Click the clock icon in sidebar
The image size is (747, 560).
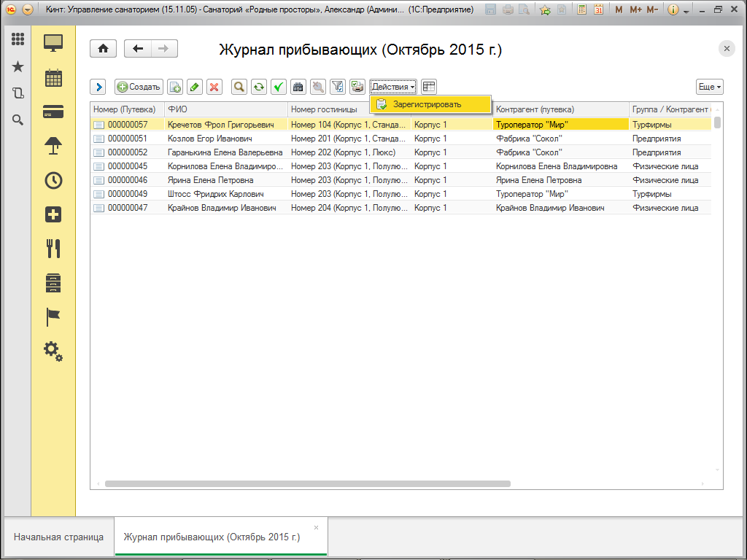(53, 180)
